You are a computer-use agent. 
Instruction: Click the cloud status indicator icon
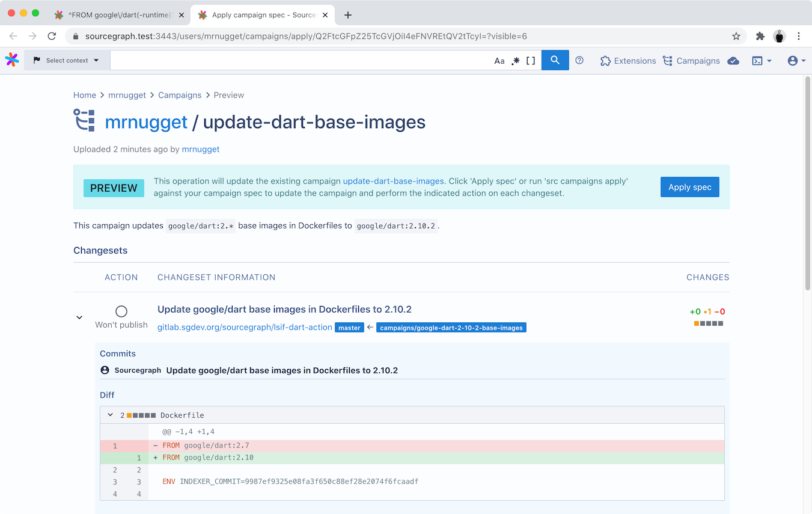(x=733, y=61)
